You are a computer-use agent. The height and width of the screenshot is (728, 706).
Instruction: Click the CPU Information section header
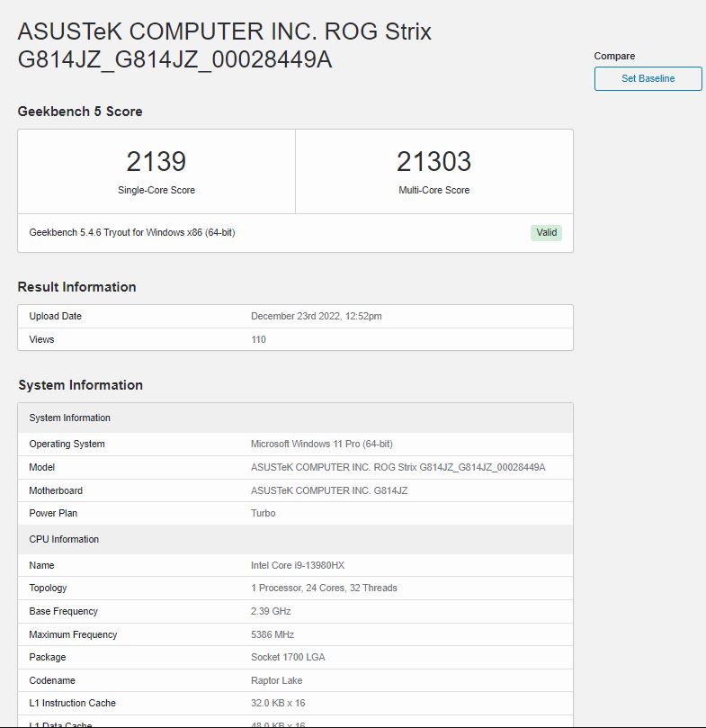(x=64, y=539)
